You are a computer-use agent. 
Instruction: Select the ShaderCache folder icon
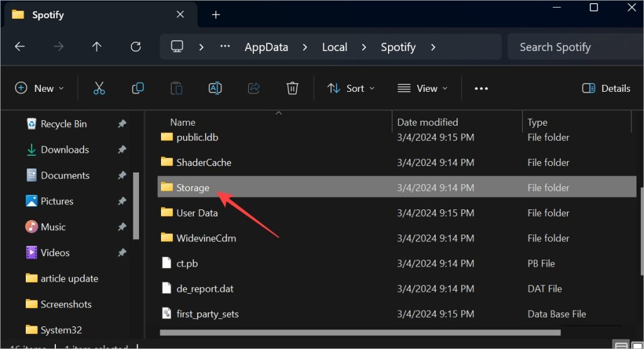click(x=167, y=162)
